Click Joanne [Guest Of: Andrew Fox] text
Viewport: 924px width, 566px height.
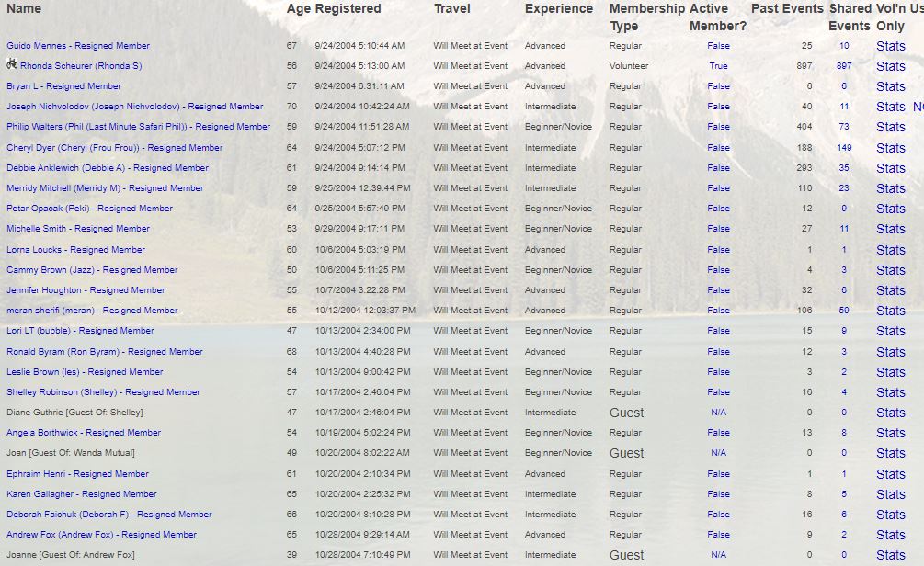click(x=71, y=555)
